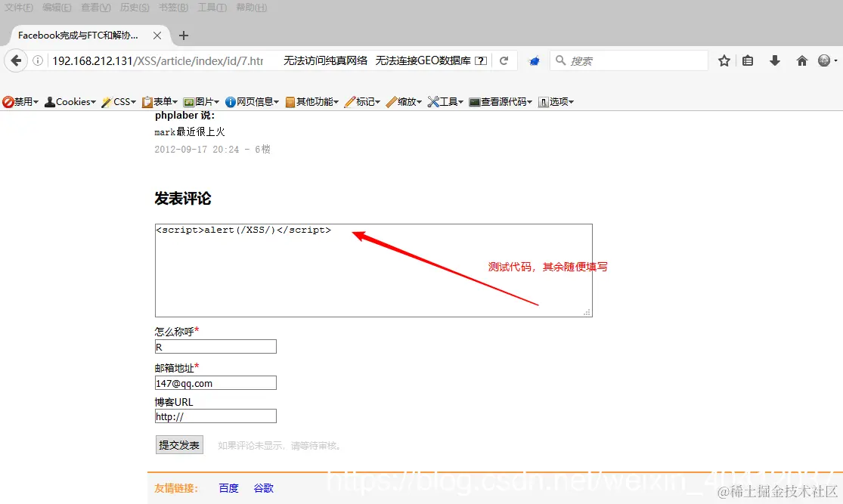The width and height of the screenshot is (843, 504).
Task: Open the 其他功能 dropdown
Action: [311, 101]
